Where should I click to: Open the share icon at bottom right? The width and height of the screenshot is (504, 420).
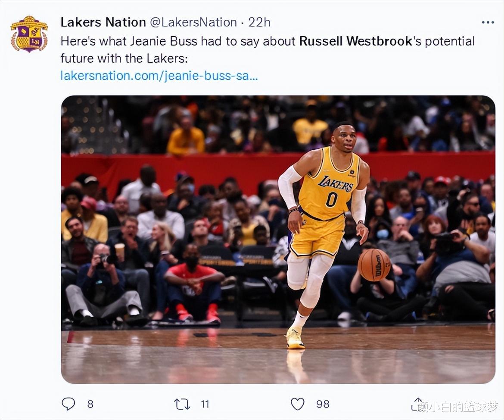tap(417, 404)
